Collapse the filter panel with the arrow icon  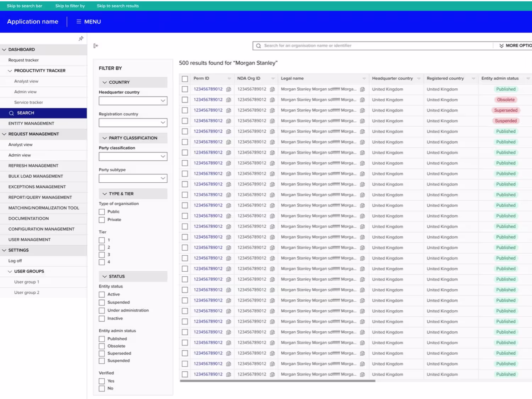pos(96,46)
